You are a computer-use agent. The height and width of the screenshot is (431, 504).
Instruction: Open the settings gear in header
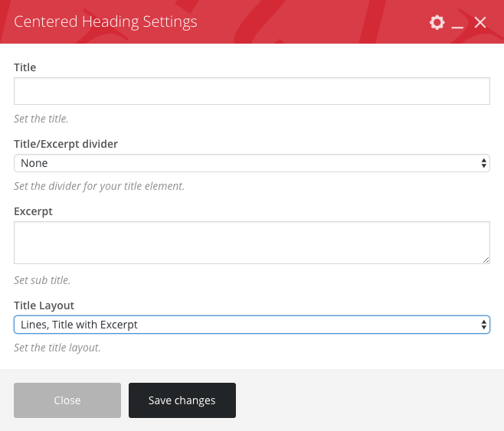point(437,22)
